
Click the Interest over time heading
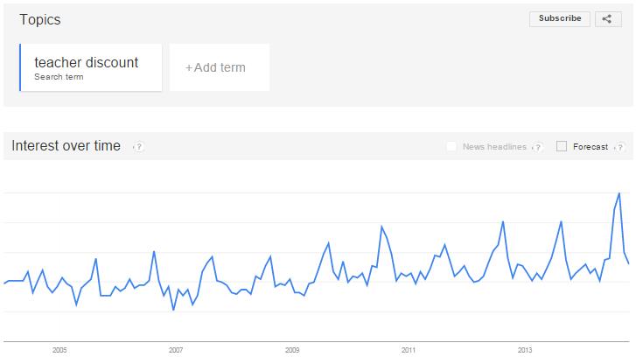tap(66, 145)
